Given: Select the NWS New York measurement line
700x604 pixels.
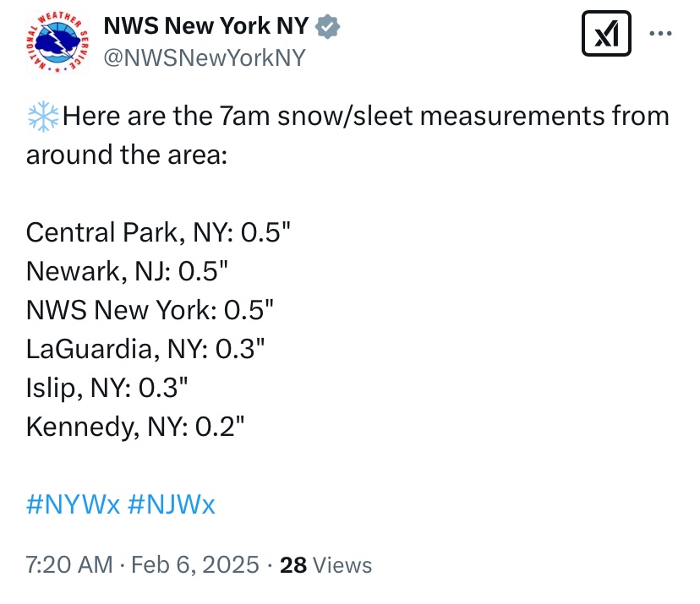Looking at the screenshot, I should pyautogui.click(x=150, y=311).
